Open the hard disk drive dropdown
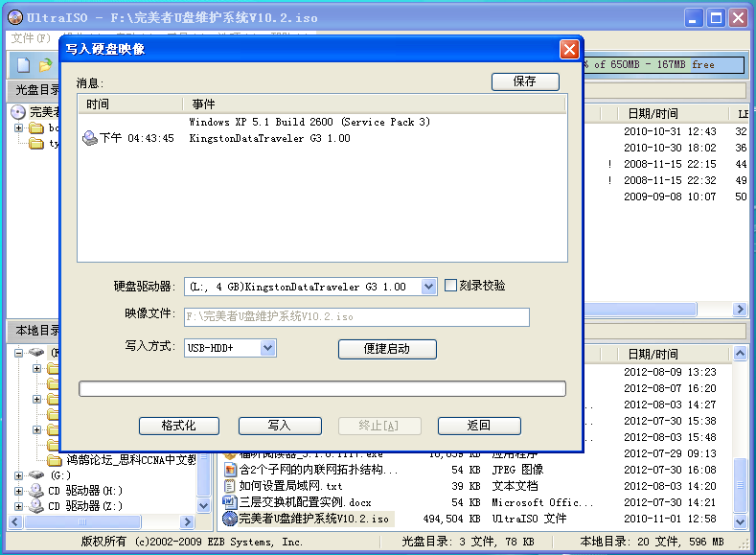 point(429,287)
